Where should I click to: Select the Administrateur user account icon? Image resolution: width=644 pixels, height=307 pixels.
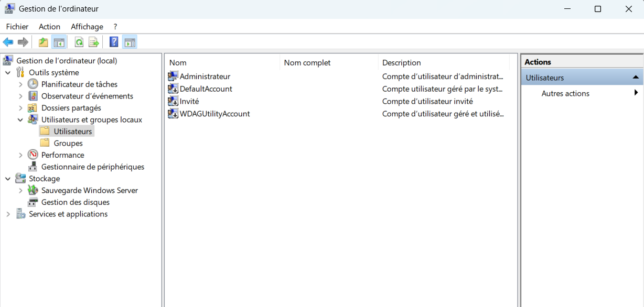pos(173,76)
